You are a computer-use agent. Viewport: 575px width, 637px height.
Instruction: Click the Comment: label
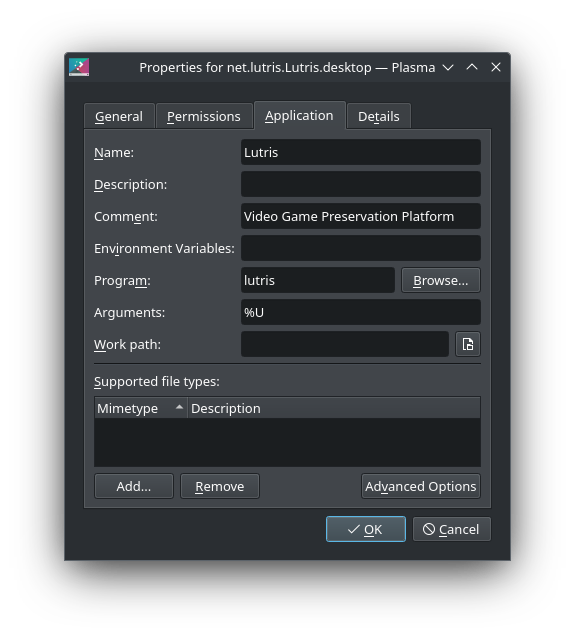[x=126, y=217]
